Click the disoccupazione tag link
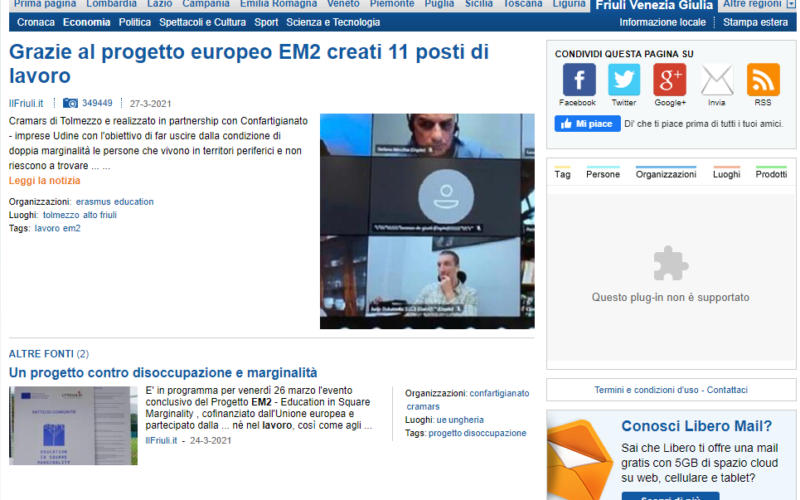 (x=496, y=433)
